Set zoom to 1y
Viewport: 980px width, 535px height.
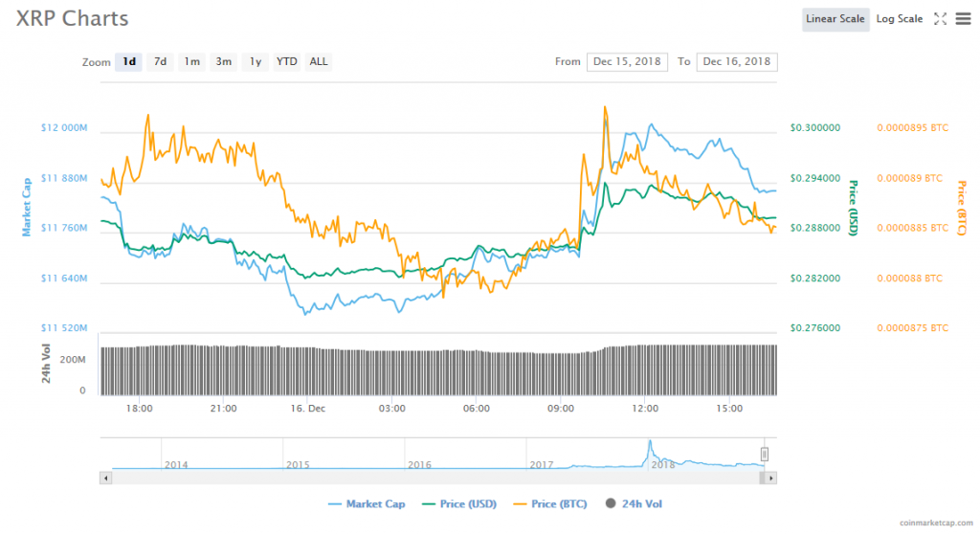point(255,62)
